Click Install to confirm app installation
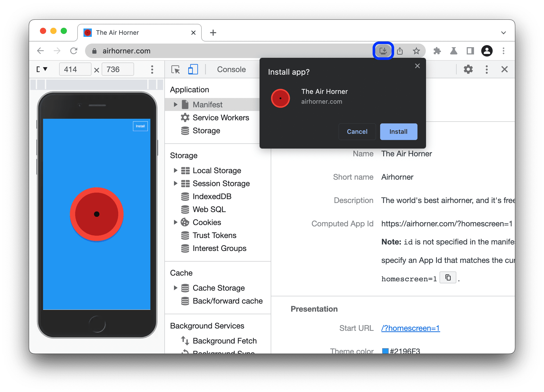 pos(397,132)
